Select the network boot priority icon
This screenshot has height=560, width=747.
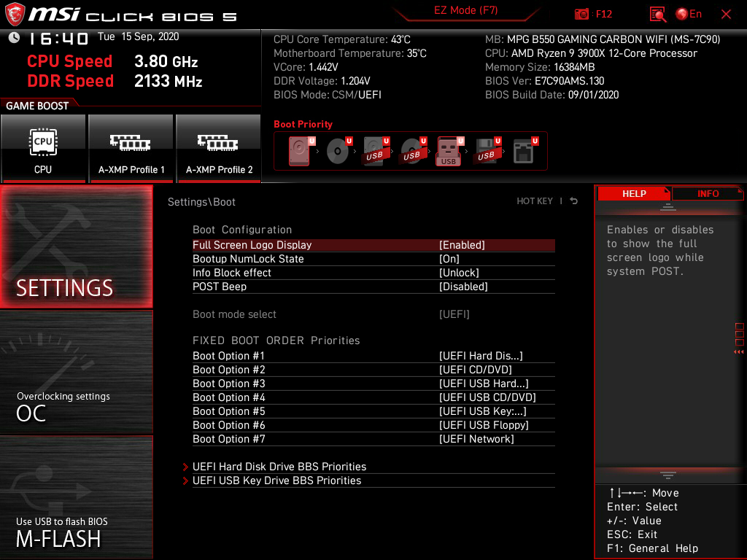click(x=525, y=151)
